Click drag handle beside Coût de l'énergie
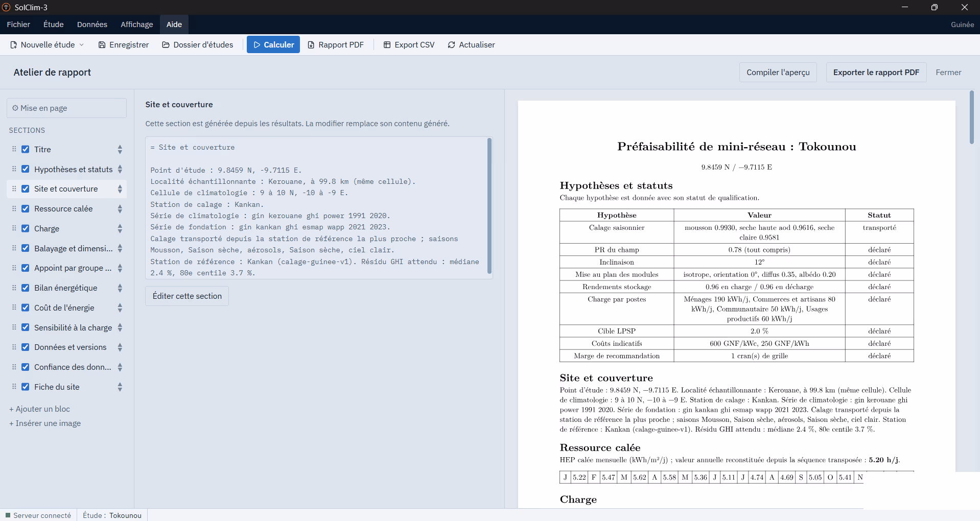Screen dimensions: 980x521 14,307
